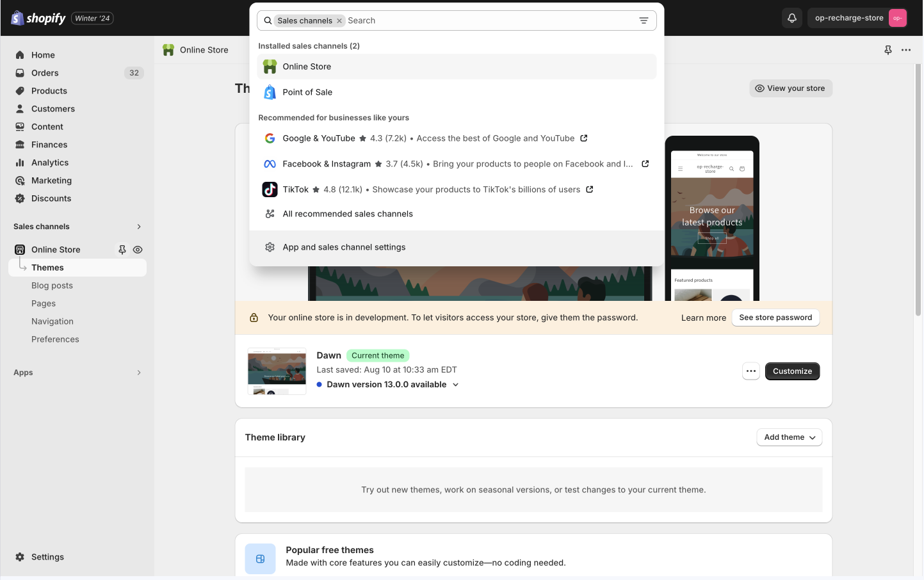The height and width of the screenshot is (580, 924).
Task: Focus the Search input field
Action: (x=490, y=20)
